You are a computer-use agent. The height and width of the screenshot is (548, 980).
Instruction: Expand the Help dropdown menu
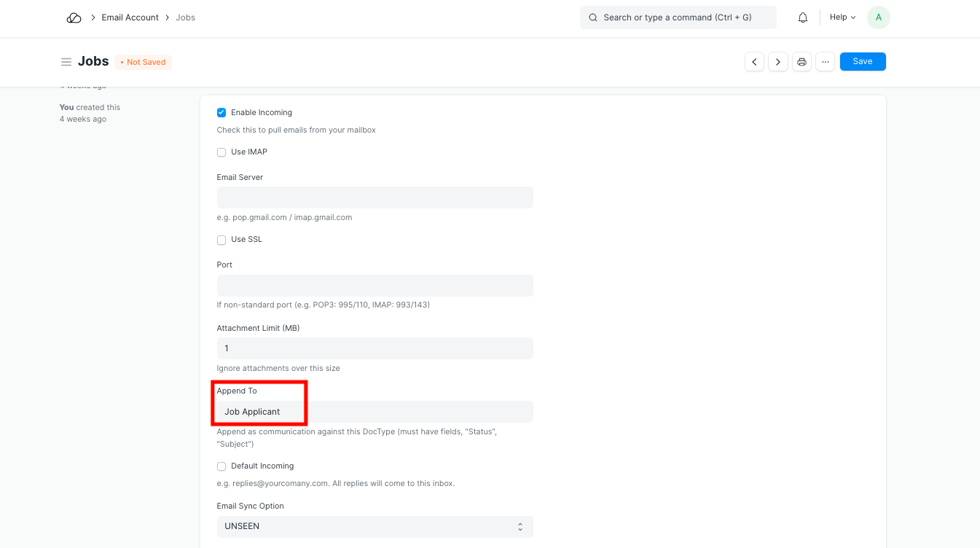842,17
